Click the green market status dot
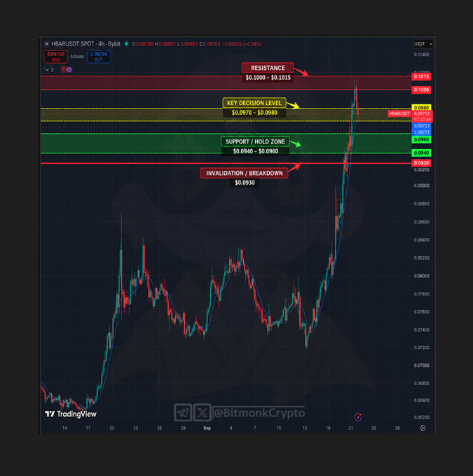This screenshot has height=476, width=473. coord(126,43)
